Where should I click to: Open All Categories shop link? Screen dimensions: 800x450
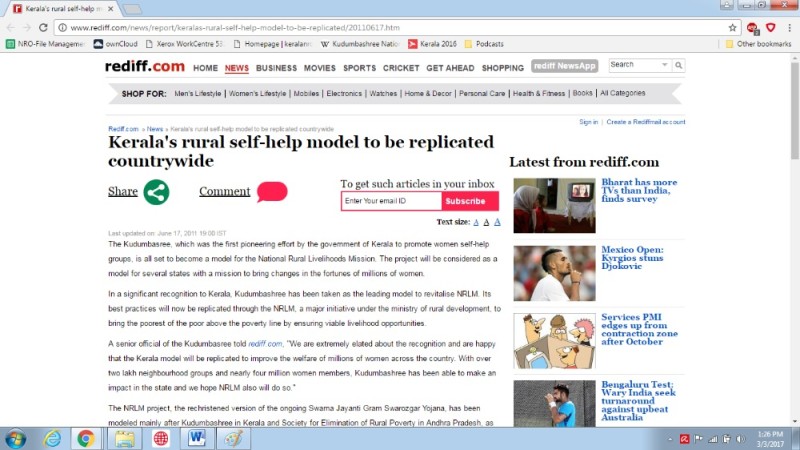(622, 93)
